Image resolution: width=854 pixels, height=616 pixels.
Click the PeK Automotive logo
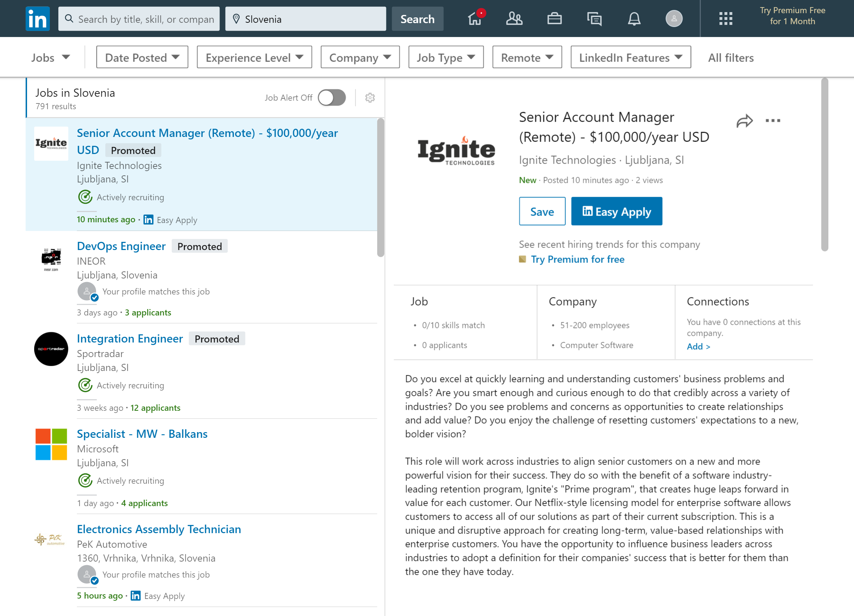[50, 539]
